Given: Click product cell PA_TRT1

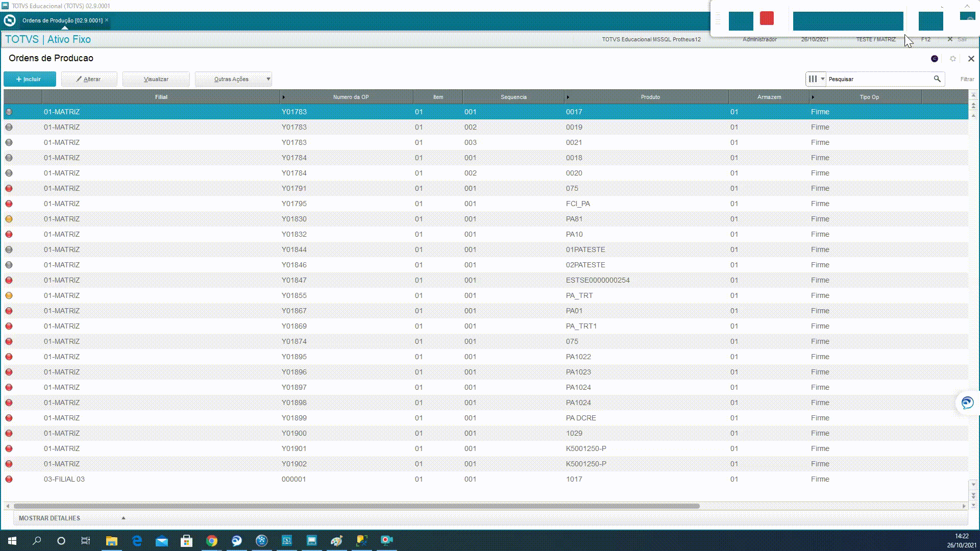Looking at the screenshot, I should coord(581,326).
